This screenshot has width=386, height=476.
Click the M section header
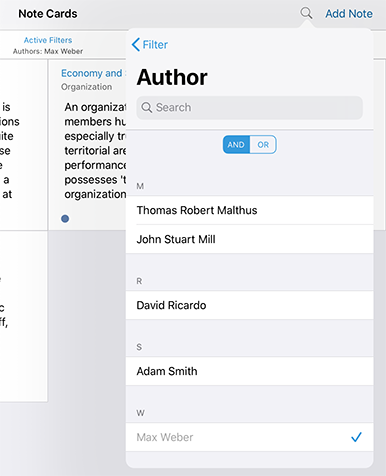coord(140,186)
